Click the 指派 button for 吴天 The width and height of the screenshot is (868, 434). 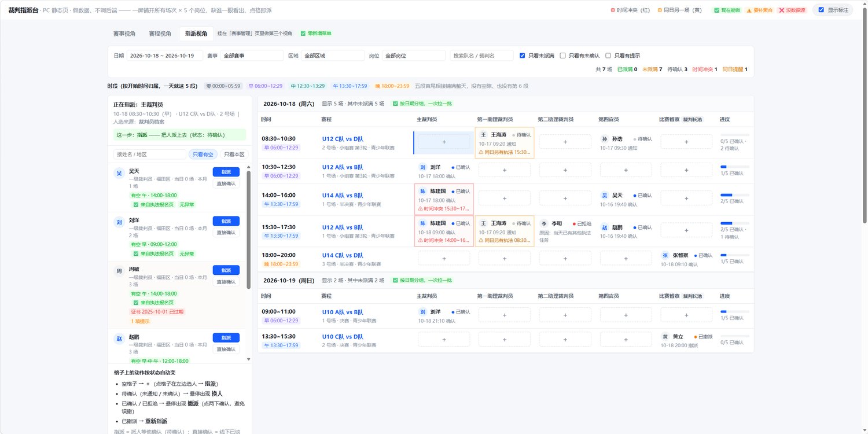(x=226, y=172)
